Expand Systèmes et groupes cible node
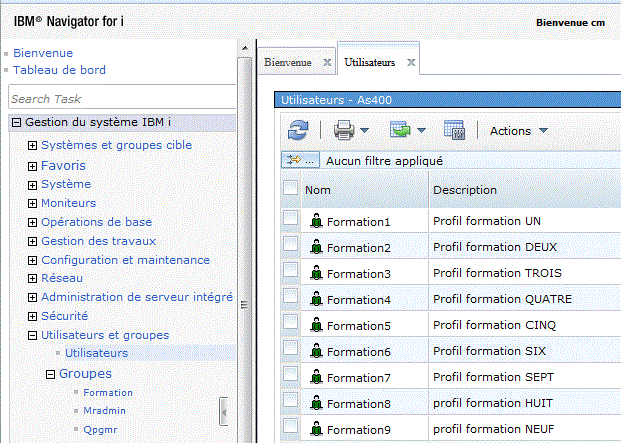The height and width of the screenshot is (443, 621). coord(32,146)
